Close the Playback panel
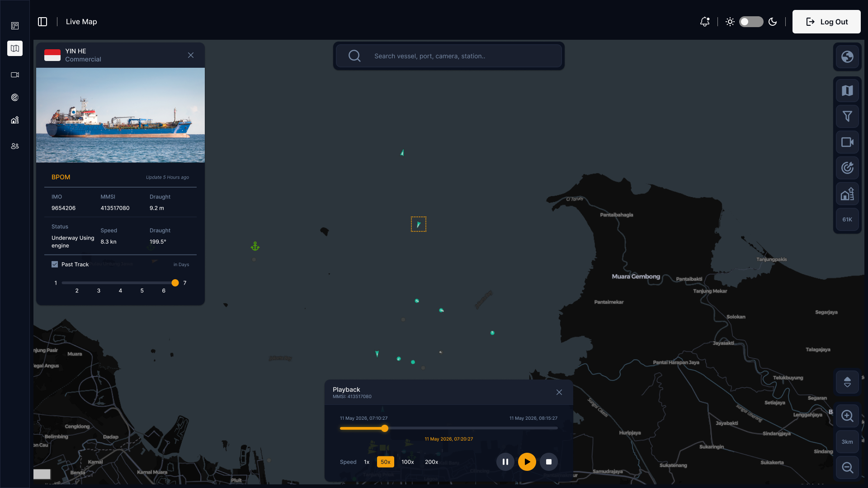The image size is (868, 488). (559, 392)
